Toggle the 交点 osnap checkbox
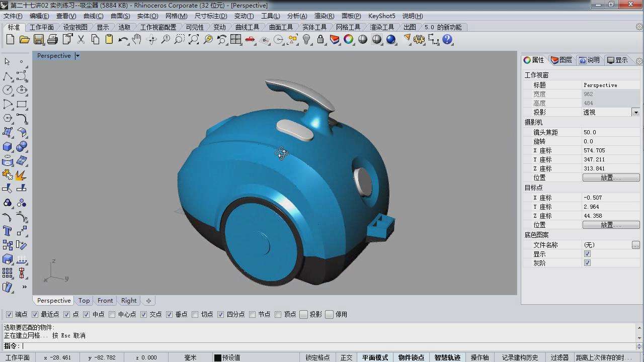 (x=144, y=314)
